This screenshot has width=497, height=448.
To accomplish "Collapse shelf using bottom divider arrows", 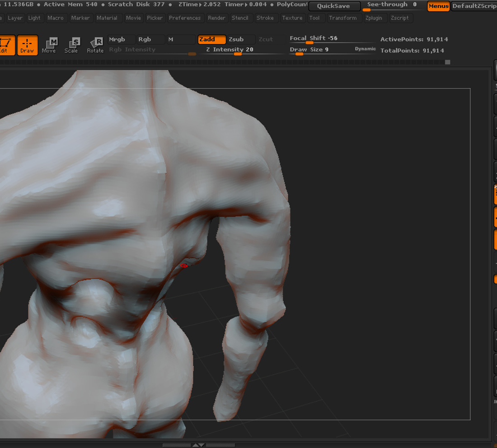I will [199, 445].
